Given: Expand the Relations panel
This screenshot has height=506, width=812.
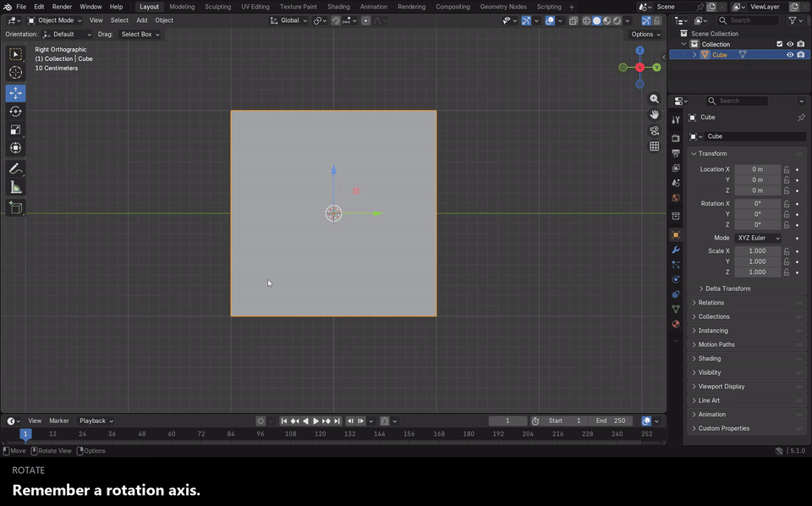Looking at the screenshot, I should [746, 302].
